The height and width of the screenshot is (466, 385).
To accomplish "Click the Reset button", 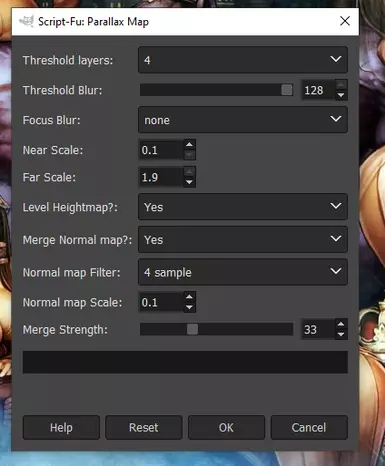I will 144,427.
